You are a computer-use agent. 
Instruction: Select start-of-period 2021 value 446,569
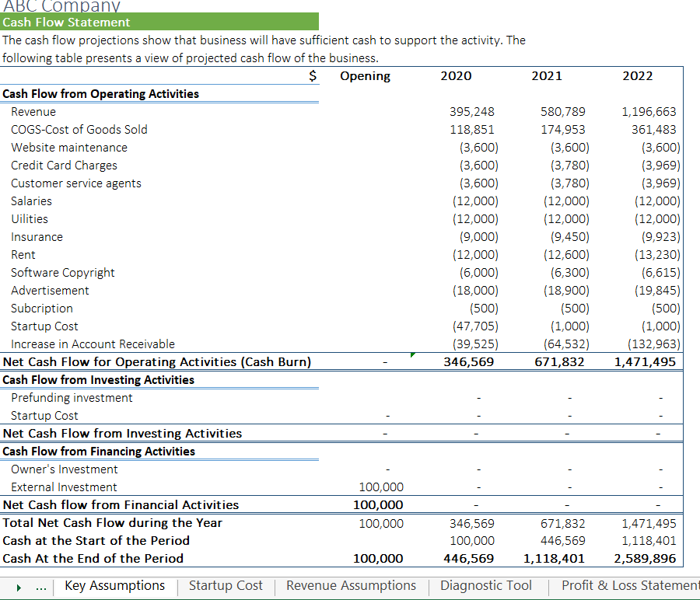[x=563, y=541]
